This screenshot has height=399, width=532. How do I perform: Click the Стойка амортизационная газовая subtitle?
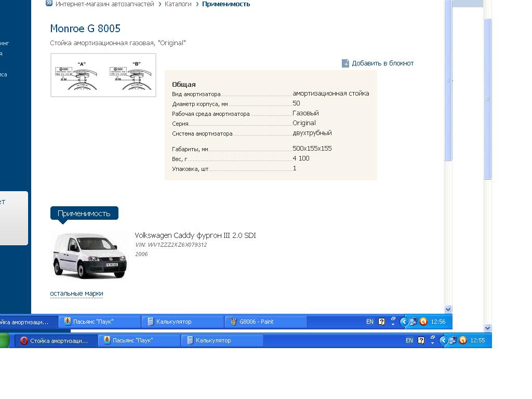coord(118,43)
